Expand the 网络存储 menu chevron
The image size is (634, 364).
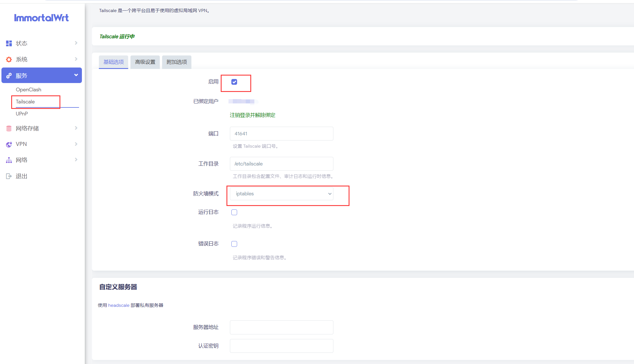[x=76, y=128]
